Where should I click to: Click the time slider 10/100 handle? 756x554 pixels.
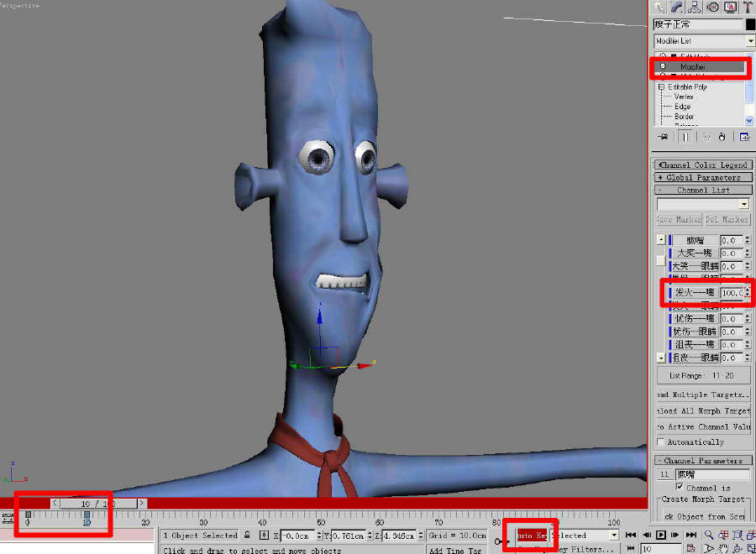coord(98,504)
